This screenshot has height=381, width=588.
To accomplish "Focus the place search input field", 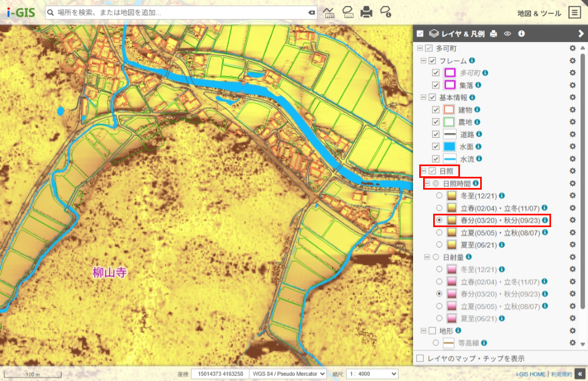I will (x=182, y=12).
